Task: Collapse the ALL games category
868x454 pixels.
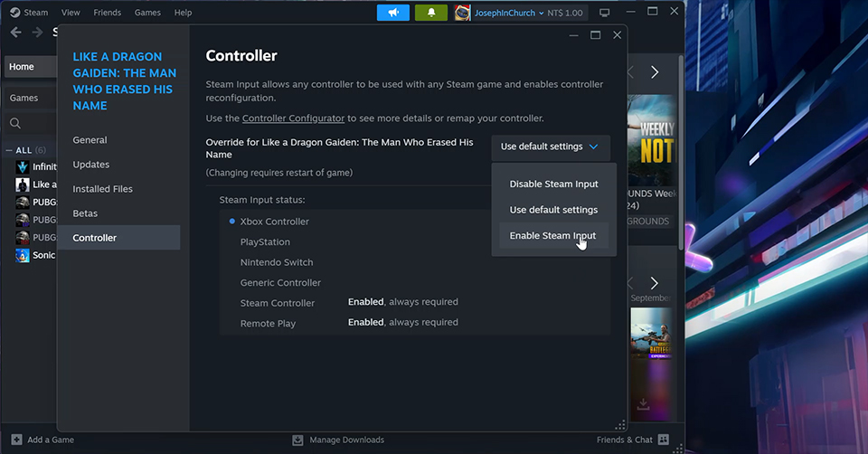Action: [x=9, y=150]
